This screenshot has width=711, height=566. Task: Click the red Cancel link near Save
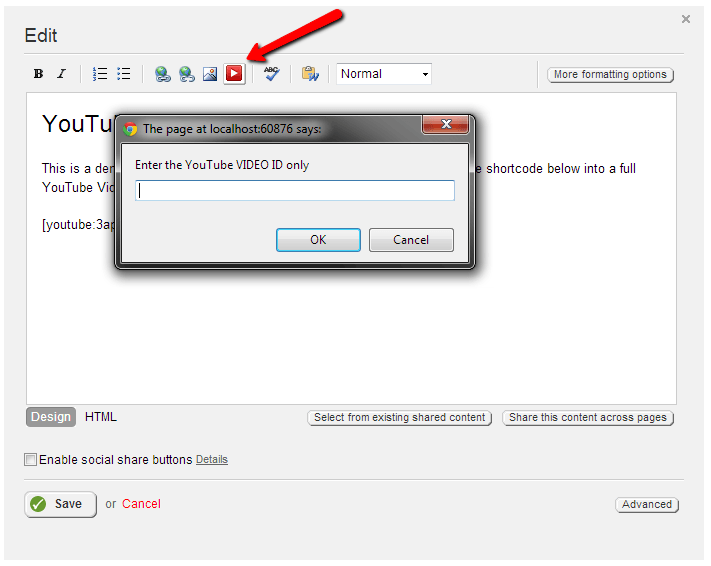tap(141, 504)
